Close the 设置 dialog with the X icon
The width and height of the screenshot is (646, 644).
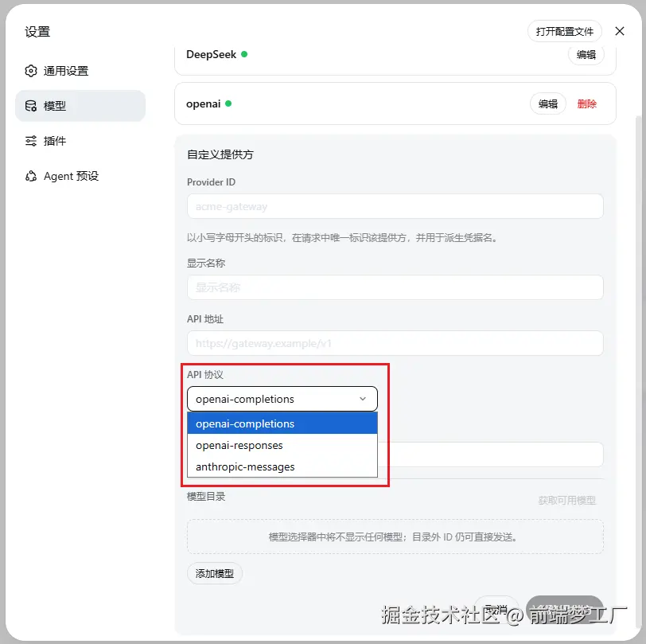[619, 31]
